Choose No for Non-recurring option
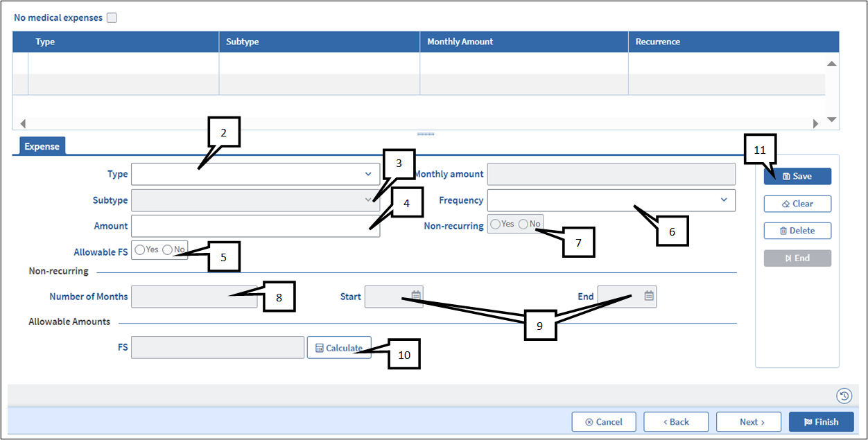The height and width of the screenshot is (440, 868). [x=523, y=224]
